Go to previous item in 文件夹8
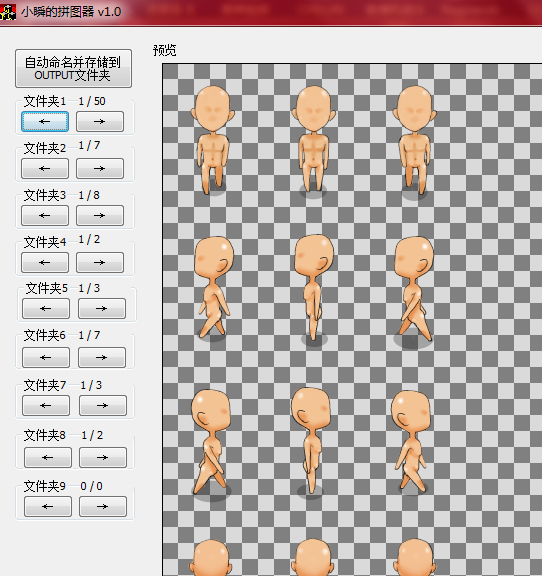 pos(48,458)
